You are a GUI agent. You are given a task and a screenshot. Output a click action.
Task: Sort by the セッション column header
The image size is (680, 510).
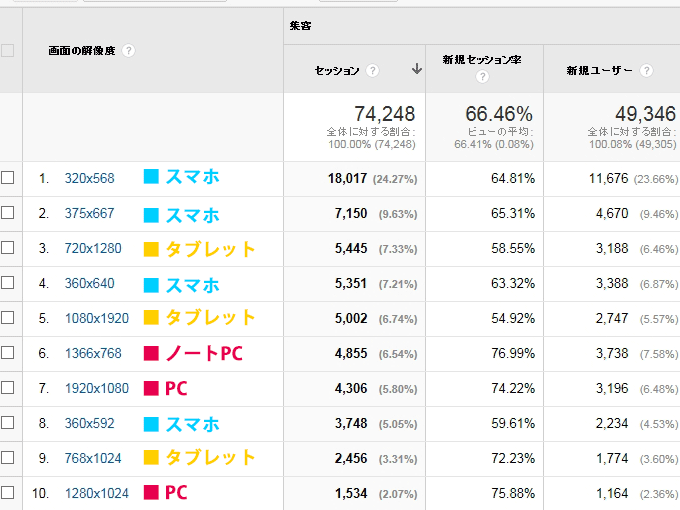[x=337, y=71]
